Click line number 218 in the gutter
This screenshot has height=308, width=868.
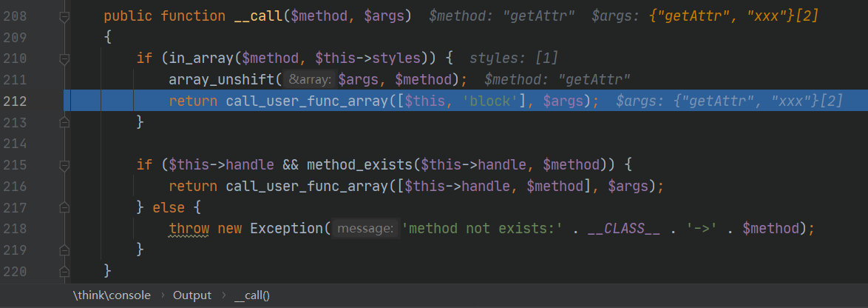tap(15, 229)
